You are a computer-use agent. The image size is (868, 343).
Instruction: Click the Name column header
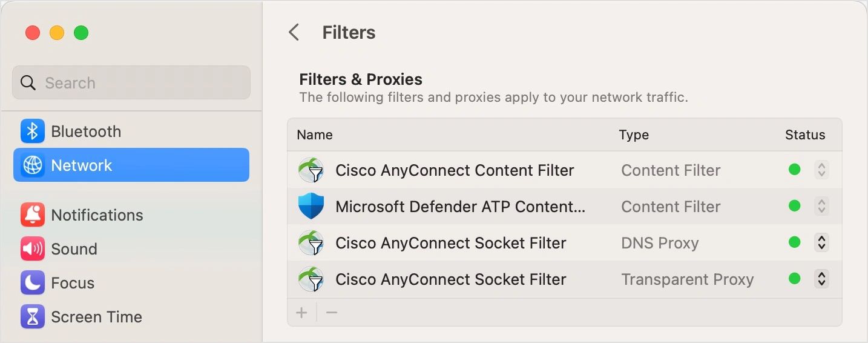[315, 135]
